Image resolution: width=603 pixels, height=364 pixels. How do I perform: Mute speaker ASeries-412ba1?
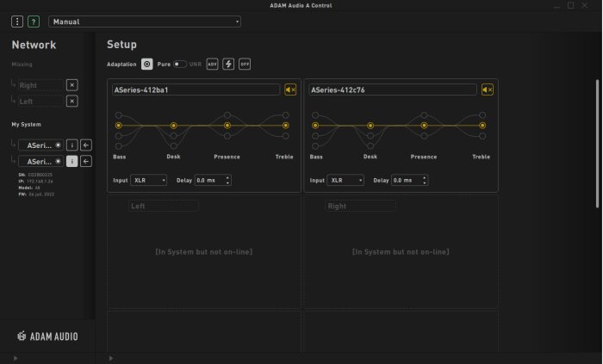290,89
